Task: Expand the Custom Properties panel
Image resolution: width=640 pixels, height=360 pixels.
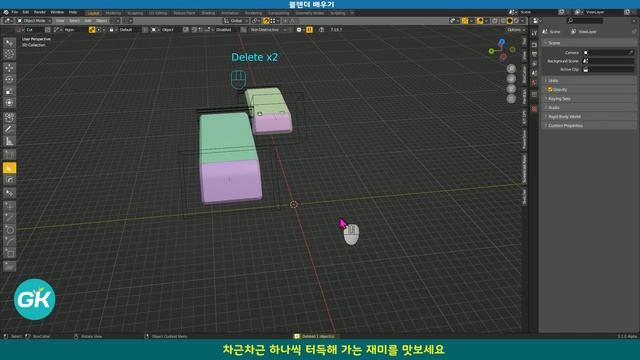Action: coord(589,125)
